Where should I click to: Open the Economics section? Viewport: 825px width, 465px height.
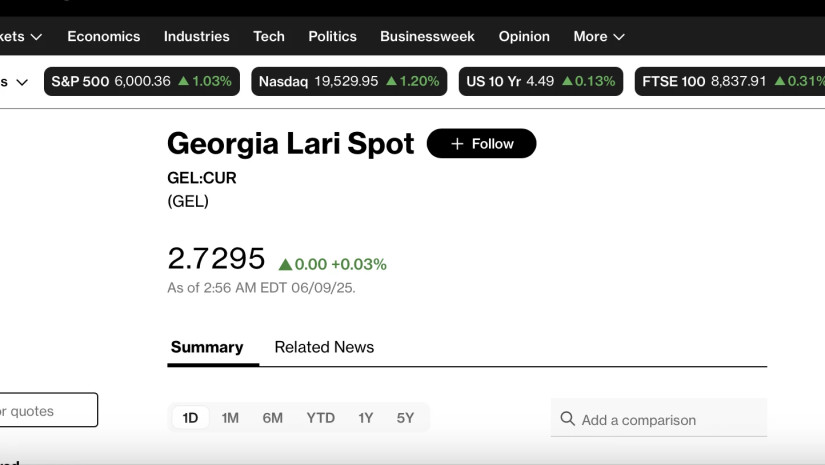click(x=104, y=36)
